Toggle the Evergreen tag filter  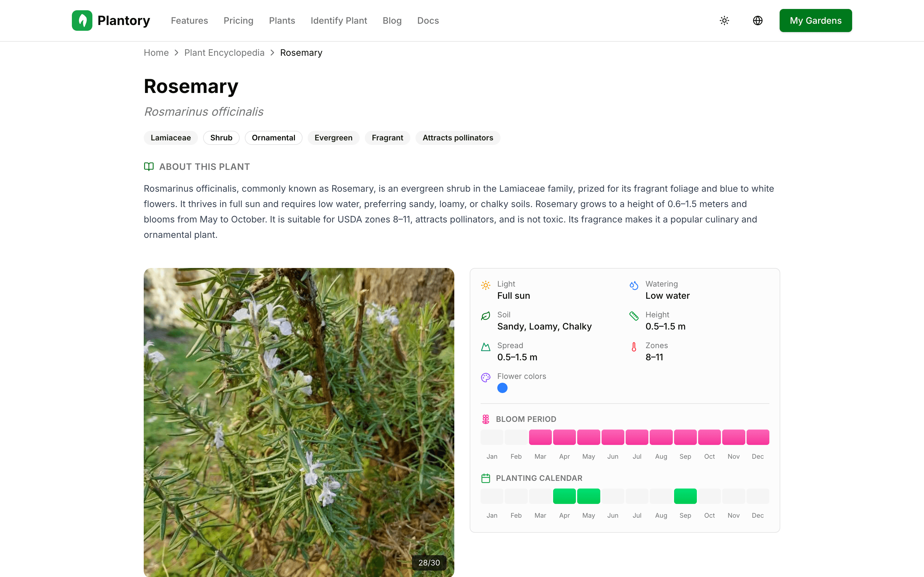[333, 138]
